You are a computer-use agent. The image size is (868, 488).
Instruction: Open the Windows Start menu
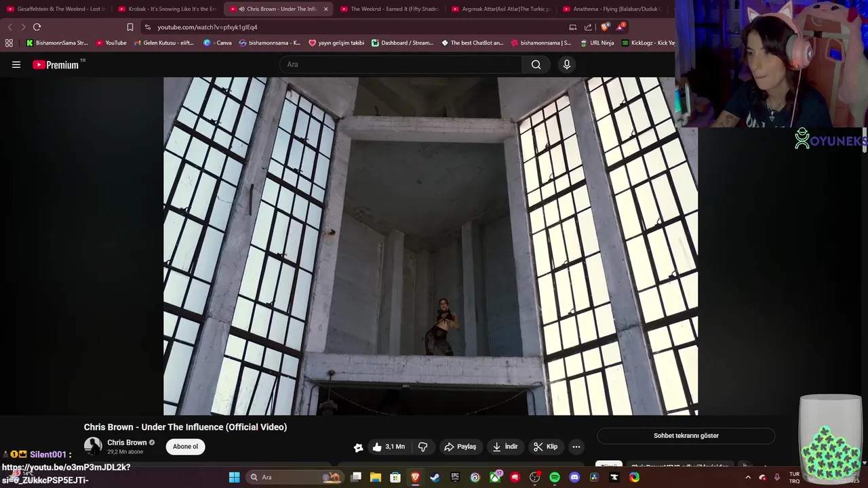tap(234, 477)
